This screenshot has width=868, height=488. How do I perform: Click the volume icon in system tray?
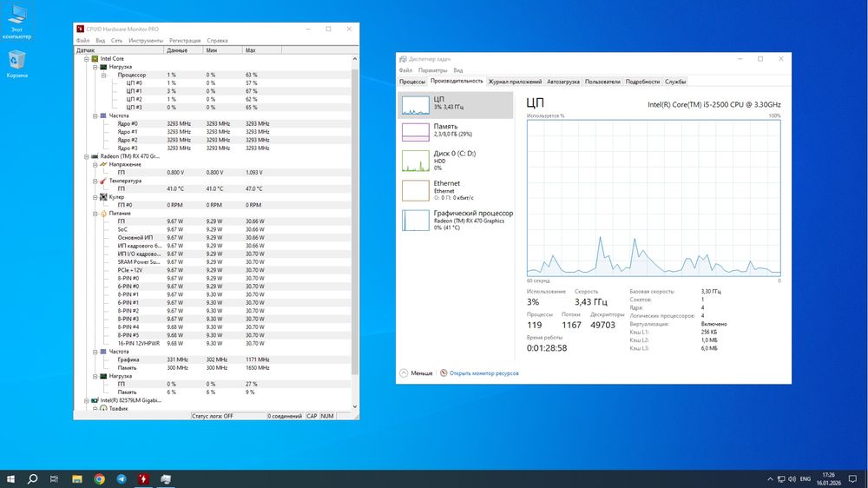(792, 479)
